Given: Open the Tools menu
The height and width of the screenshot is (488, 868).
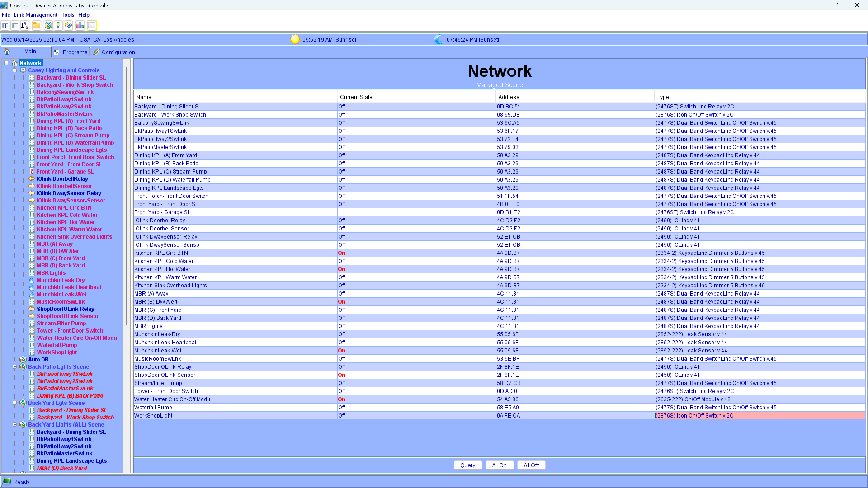Looking at the screenshot, I should point(67,15).
